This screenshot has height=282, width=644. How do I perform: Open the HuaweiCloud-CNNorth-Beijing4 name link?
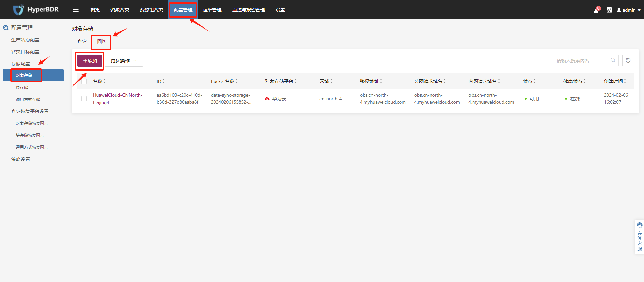[117, 99]
